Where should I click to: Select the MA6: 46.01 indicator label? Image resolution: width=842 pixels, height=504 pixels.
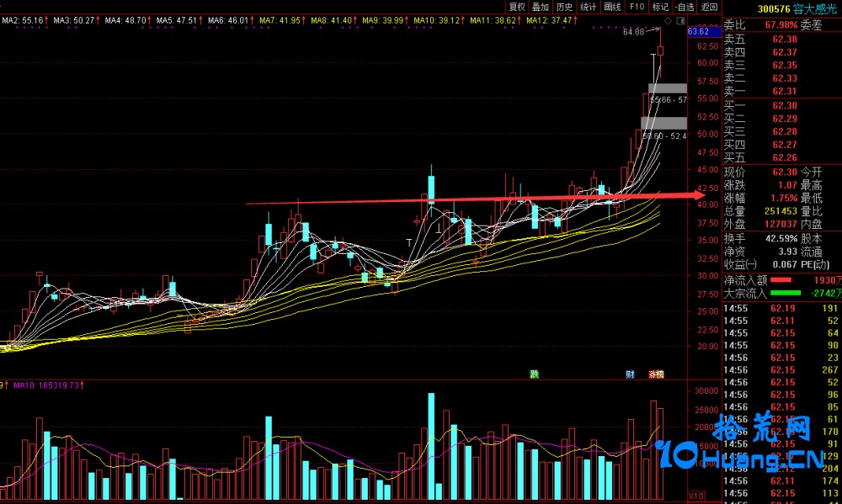coord(231,20)
